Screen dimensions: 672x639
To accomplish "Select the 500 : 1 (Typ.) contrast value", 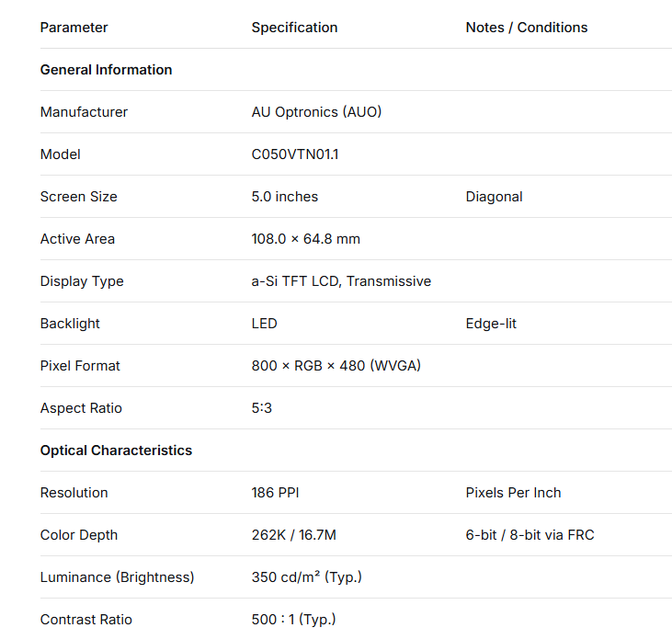I will tap(293, 620).
